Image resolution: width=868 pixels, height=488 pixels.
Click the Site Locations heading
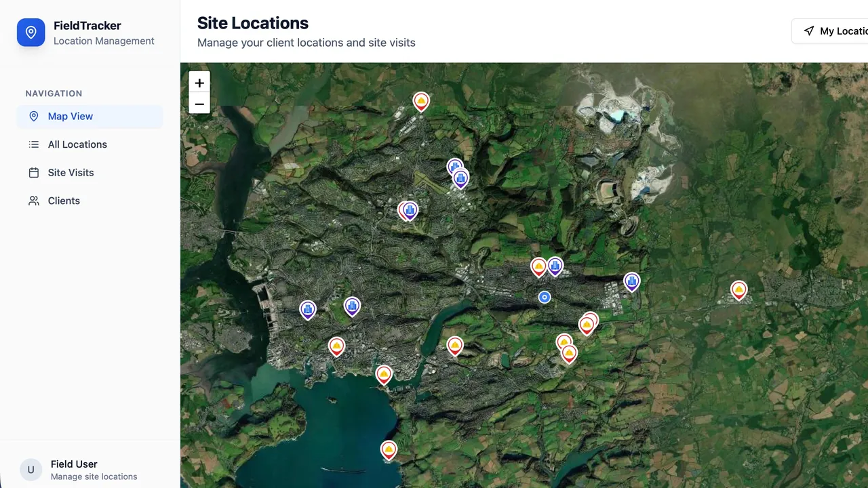(253, 23)
